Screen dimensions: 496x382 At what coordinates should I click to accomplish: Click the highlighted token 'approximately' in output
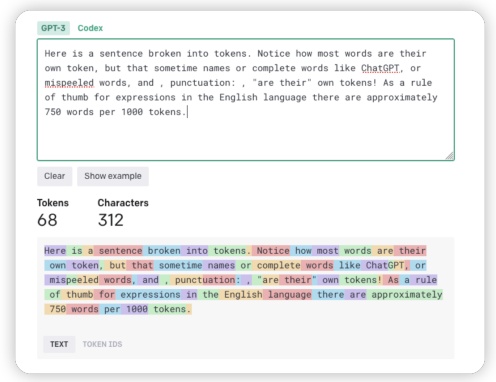pyautogui.click(x=404, y=295)
